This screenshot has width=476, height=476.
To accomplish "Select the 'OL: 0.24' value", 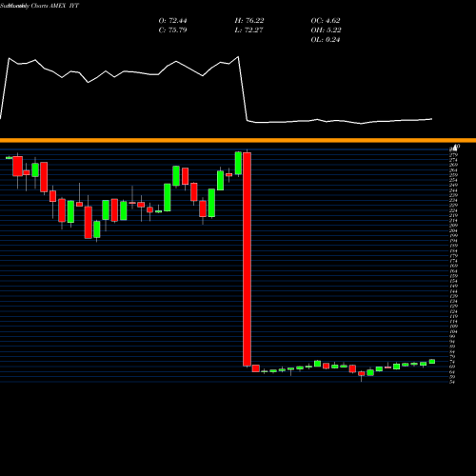I will 326,40.
